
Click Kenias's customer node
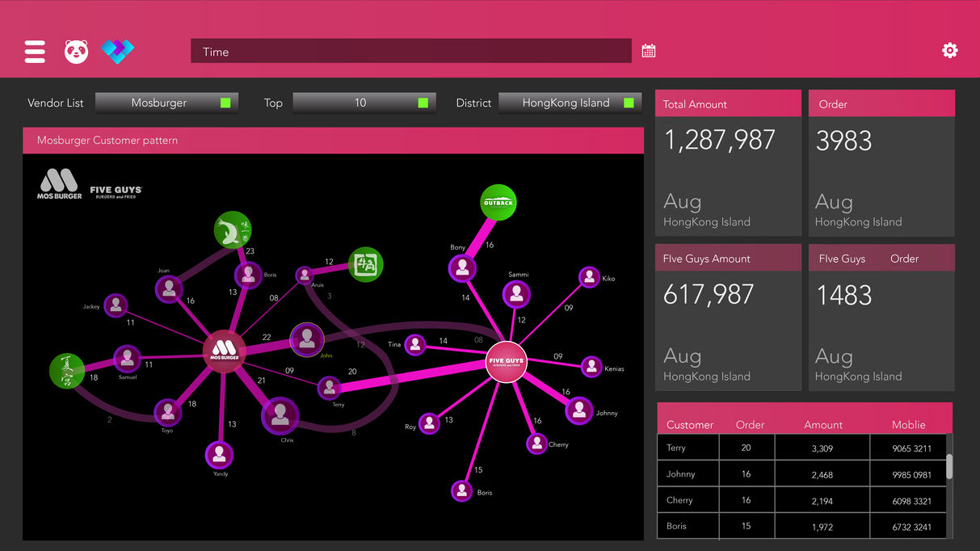[x=591, y=367]
